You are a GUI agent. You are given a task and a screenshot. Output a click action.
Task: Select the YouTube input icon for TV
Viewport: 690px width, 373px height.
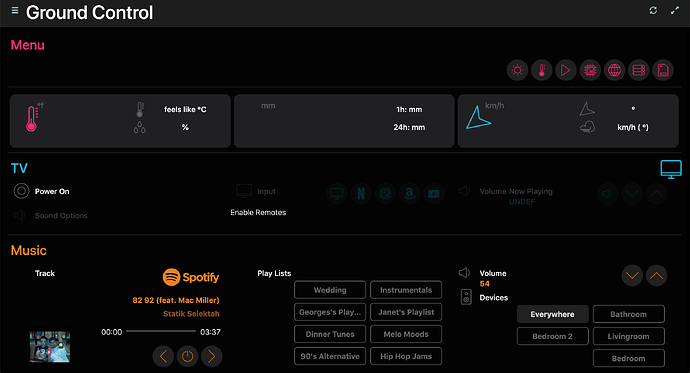tap(434, 194)
